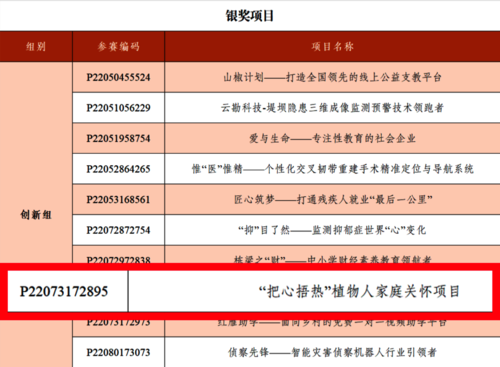
Task: Select the 参赛编码 column header
Action: 118,46
